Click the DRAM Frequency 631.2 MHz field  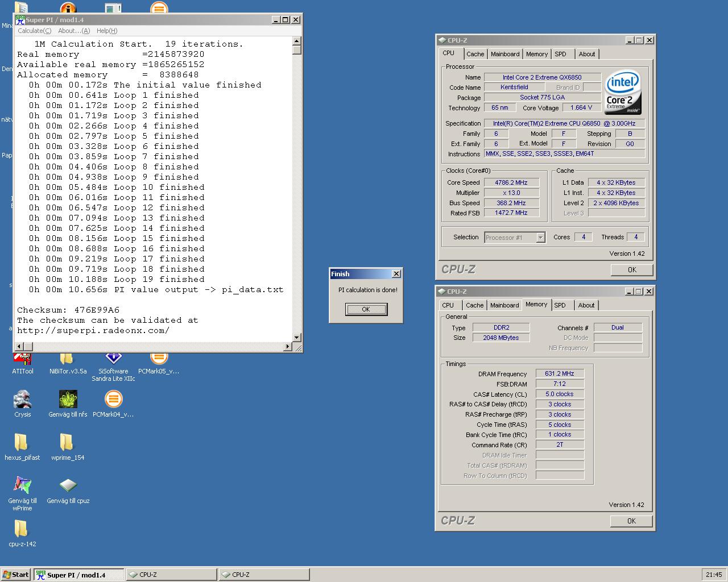point(560,374)
